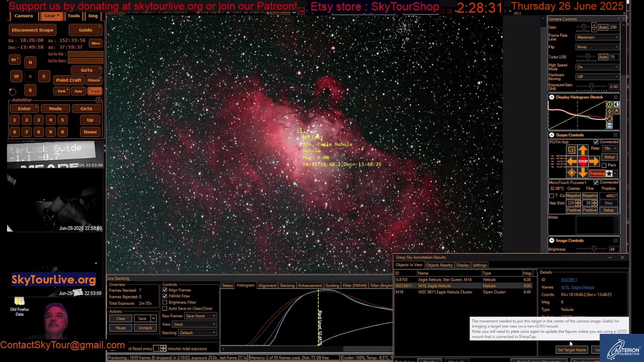Collapse the AutoStar section with minus icon
644x362 pixels.
click(99, 101)
